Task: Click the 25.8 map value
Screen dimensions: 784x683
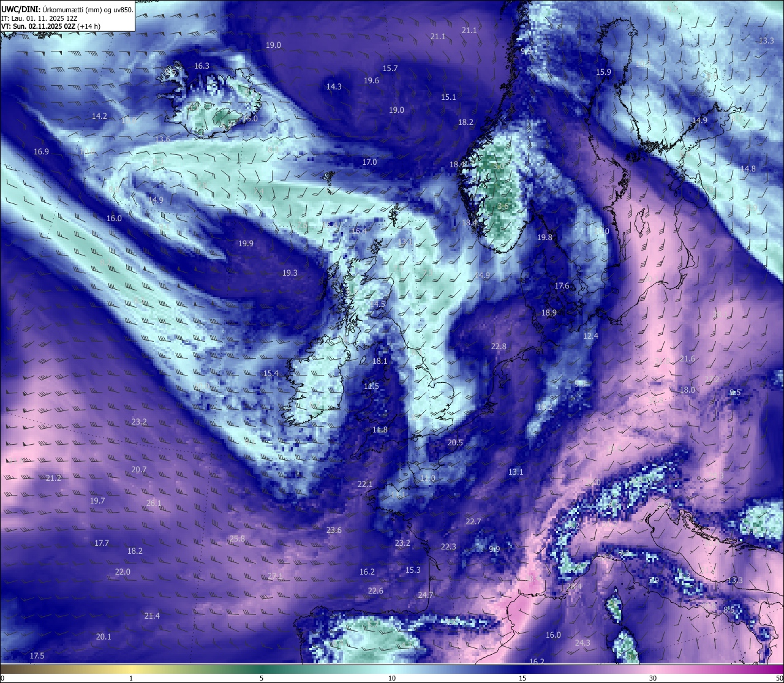Action: [237, 539]
